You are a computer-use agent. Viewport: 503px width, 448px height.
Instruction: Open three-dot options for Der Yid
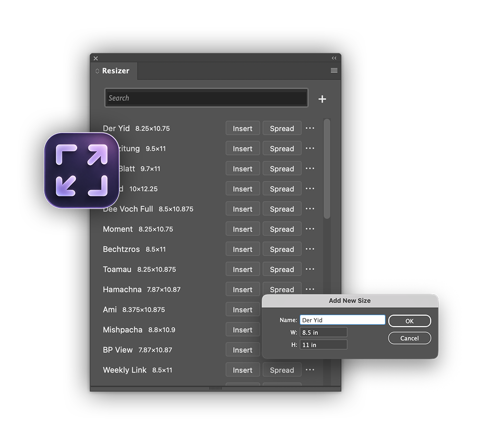tap(310, 128)
